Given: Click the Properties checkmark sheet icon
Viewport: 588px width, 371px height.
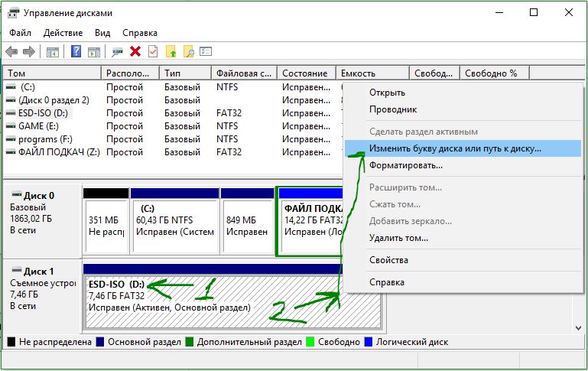Looking at the screenshot, I should pos(153,51).
